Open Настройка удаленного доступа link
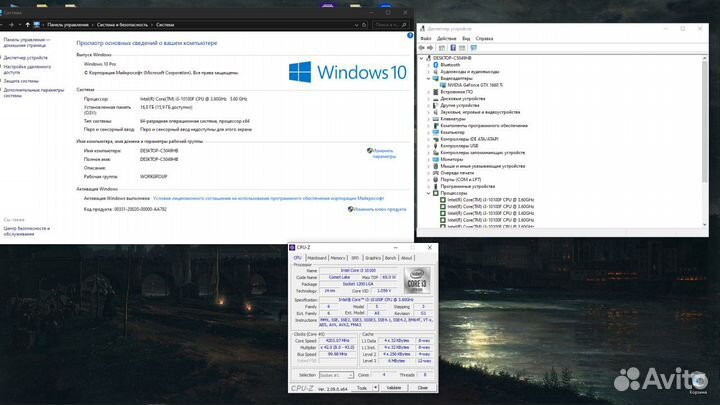Screen dimensions: 720x405 (27, 69)
